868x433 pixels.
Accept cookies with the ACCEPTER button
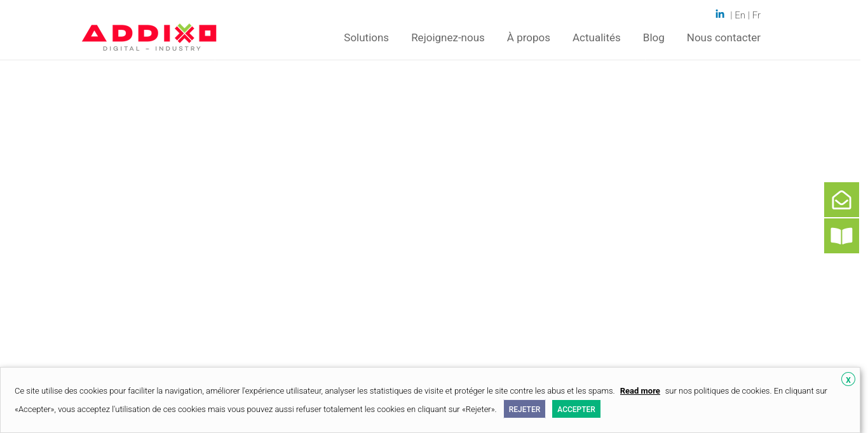(576, 409)
